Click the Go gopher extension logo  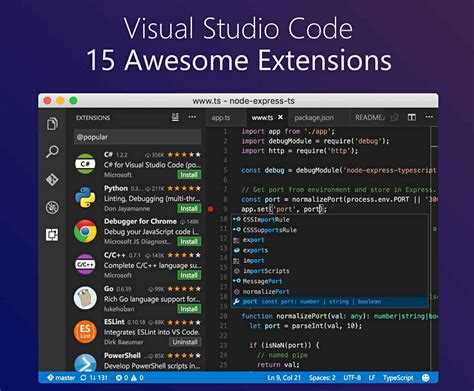click(x=85, y=298)
